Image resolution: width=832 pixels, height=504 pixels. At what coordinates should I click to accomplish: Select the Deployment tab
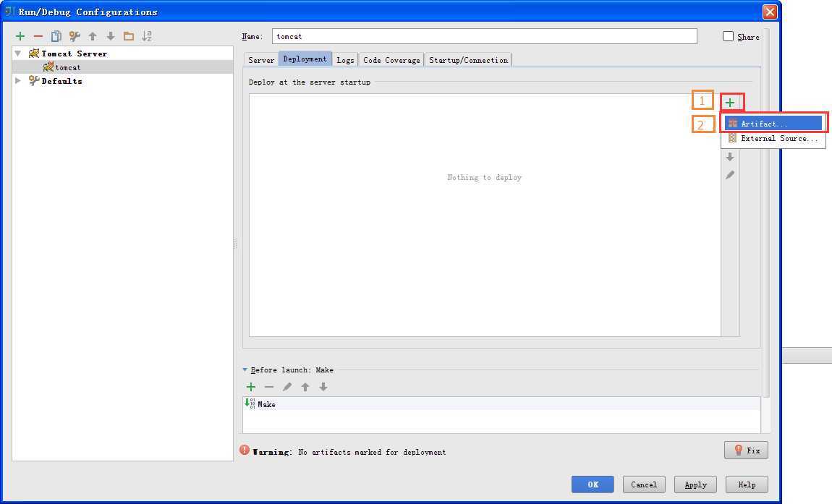[305, 59]
